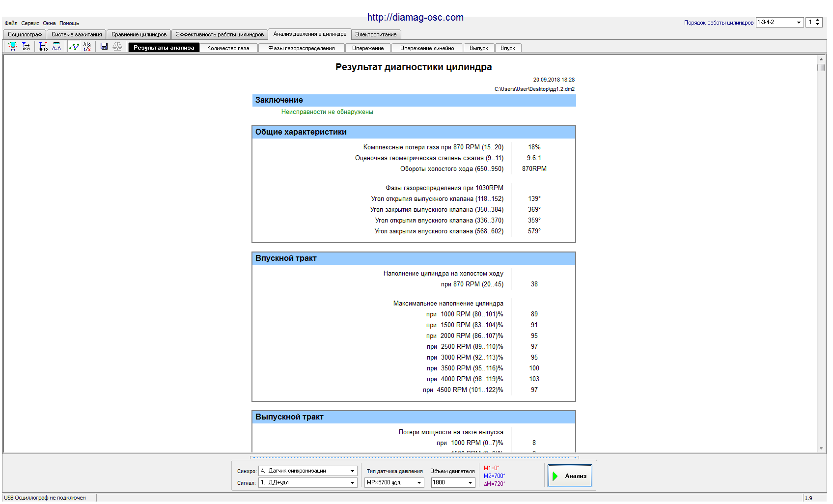
Task: Open the Файл menu
Action: point(11,23)
